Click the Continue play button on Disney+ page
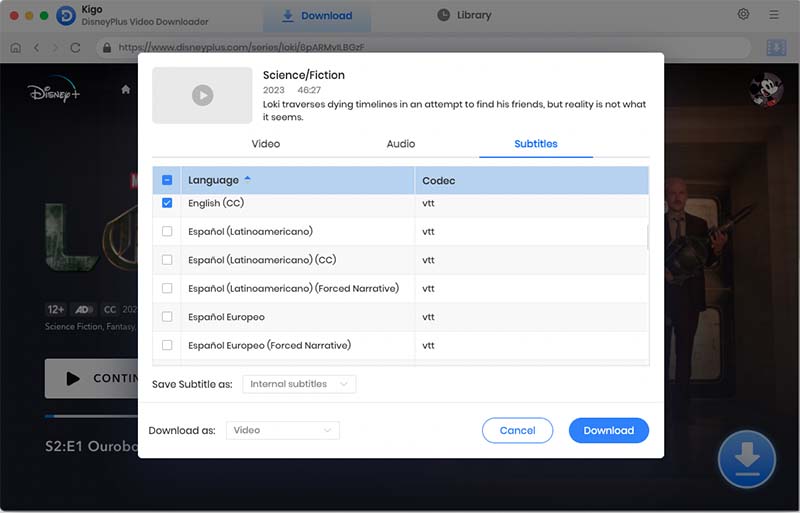This screenshot has height=513, width=800. (x=91, y=378)
